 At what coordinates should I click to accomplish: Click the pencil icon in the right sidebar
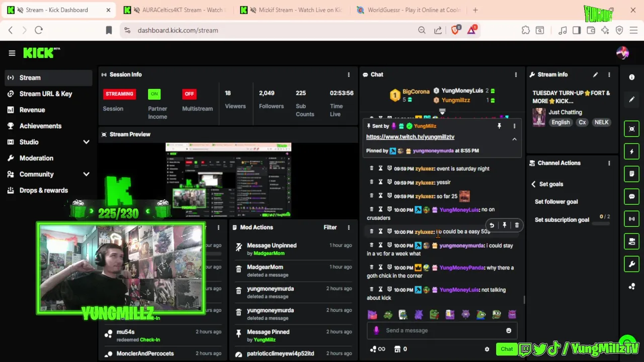(632, 100)
